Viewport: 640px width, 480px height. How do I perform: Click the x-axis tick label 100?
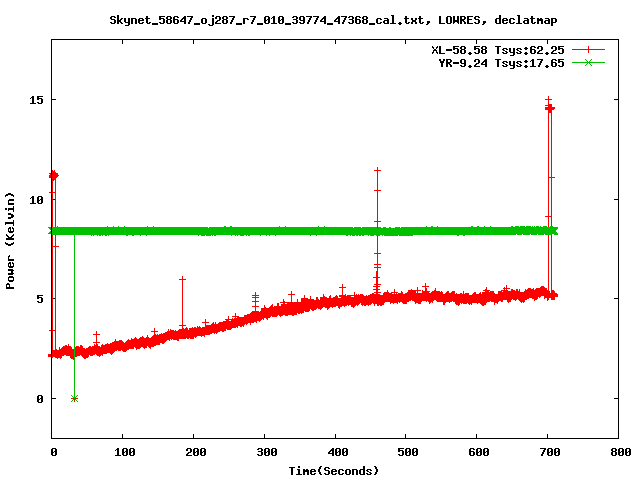(123, 453)
